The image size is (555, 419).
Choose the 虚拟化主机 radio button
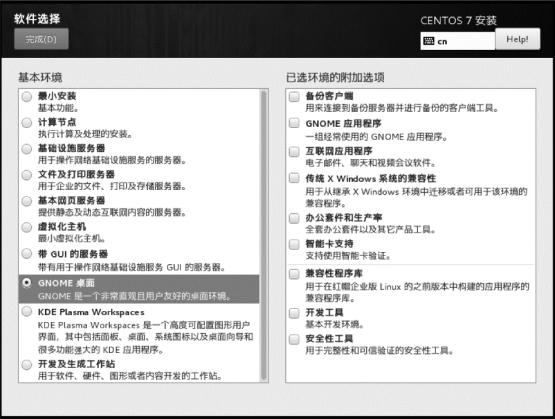[27, 227]
